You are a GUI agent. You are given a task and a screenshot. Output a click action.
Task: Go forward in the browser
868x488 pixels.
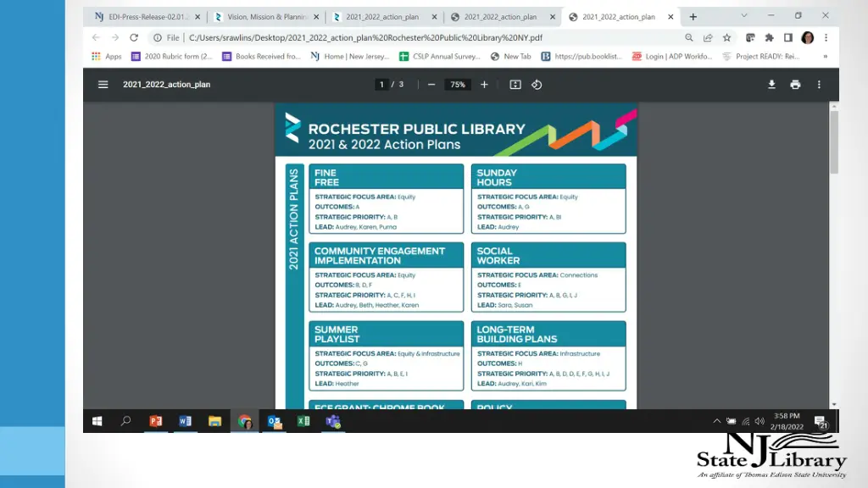click(115, 37)
